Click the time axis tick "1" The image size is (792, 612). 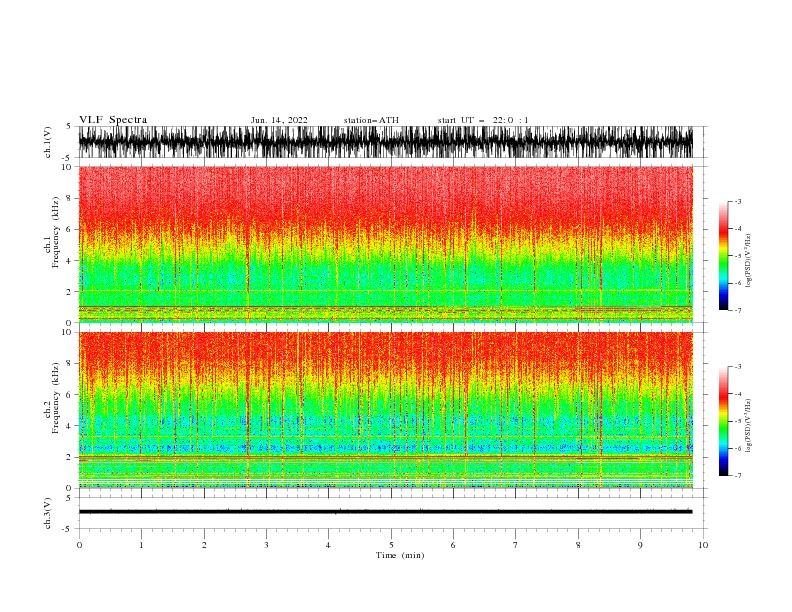click(x=141, y=545)
